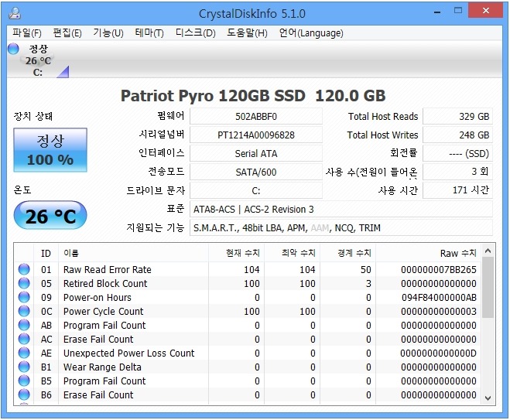Click the status orb for Power Cycle Count

[24, 311]
